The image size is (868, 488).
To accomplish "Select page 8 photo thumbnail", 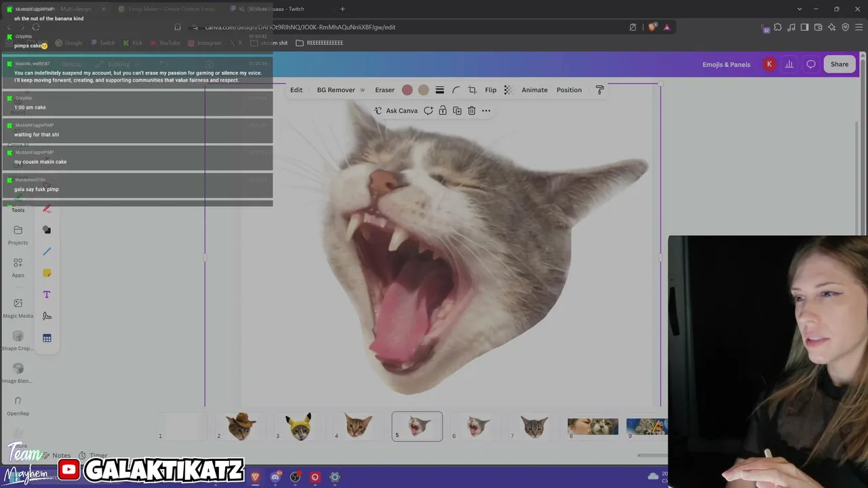I will (593, 426).
